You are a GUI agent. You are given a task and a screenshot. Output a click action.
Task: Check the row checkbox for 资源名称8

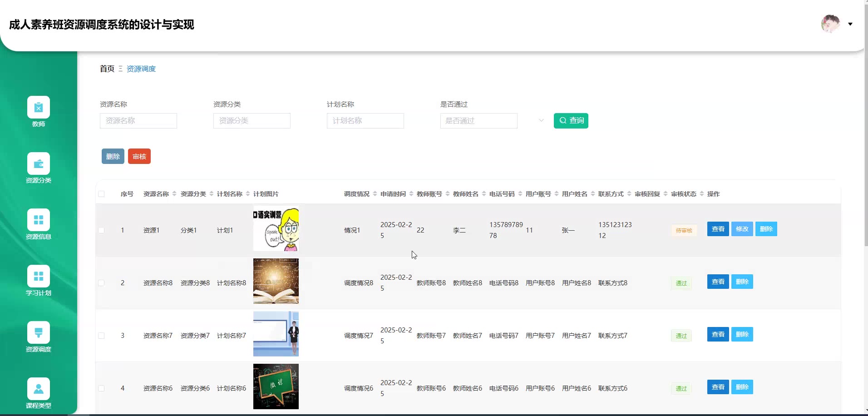pos(101,283)
